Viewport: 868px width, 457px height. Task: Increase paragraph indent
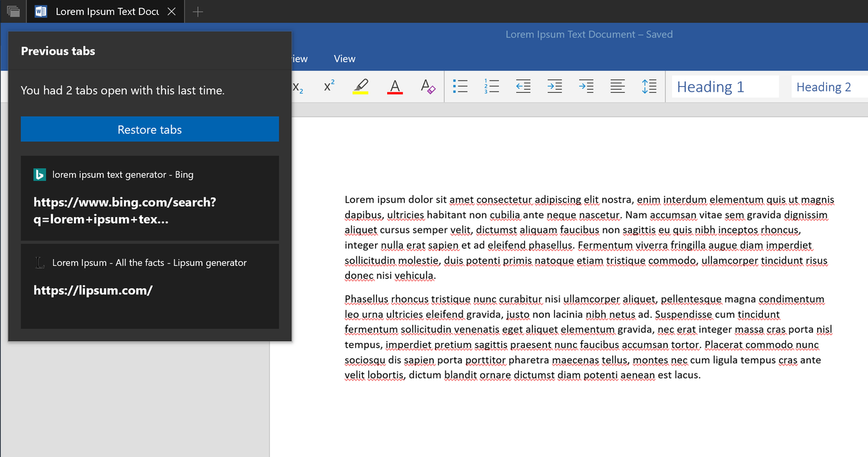(555, 87)
